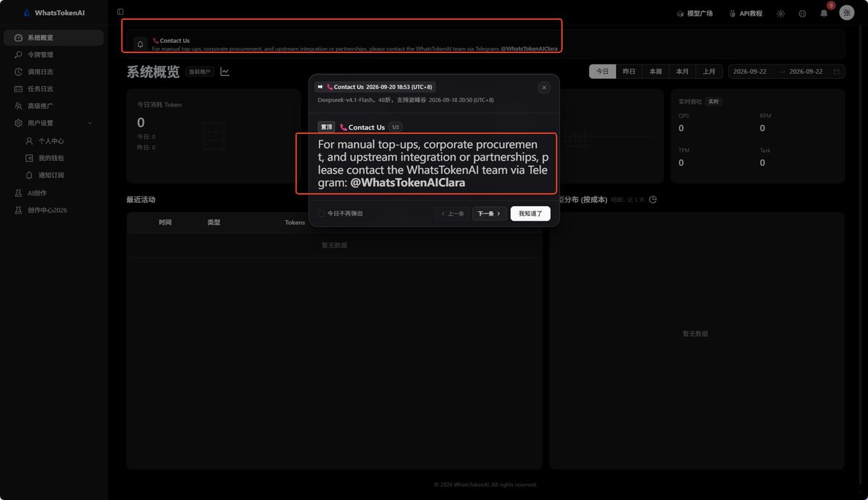Screen dimensions: 868x500
Task: Click the 类型 column header
Action: click(213, 222)
